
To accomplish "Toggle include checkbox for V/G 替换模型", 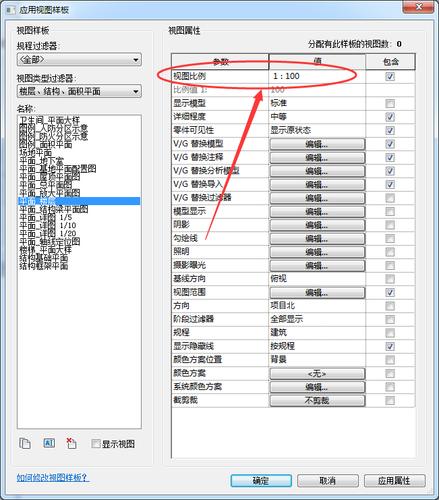I will coord(390,144).
